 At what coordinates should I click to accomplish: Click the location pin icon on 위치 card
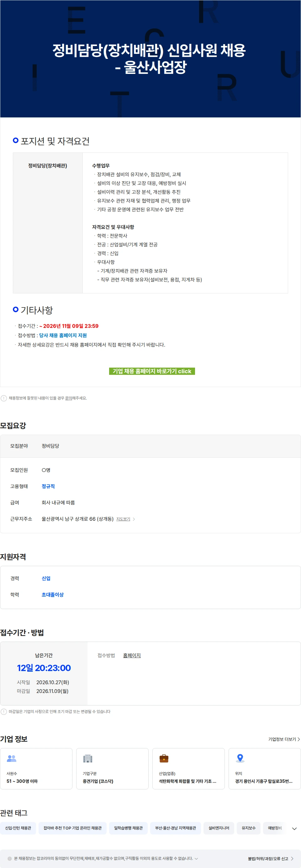point(240,758)
